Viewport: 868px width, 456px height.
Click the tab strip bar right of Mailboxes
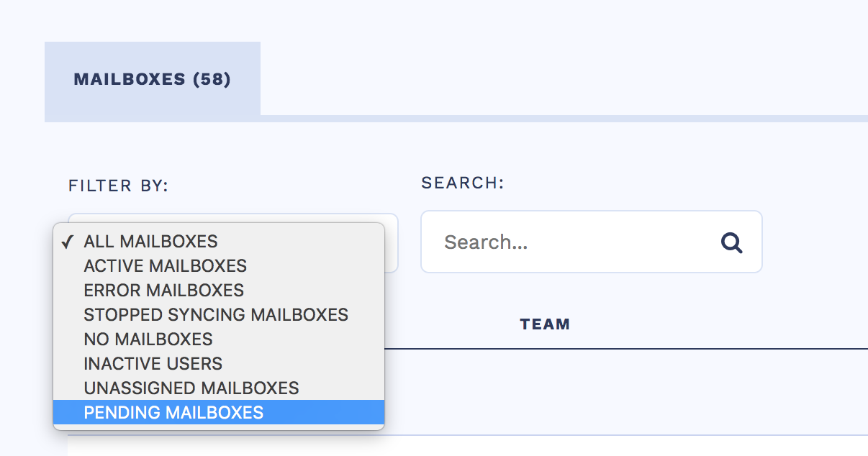click(561, 119)
